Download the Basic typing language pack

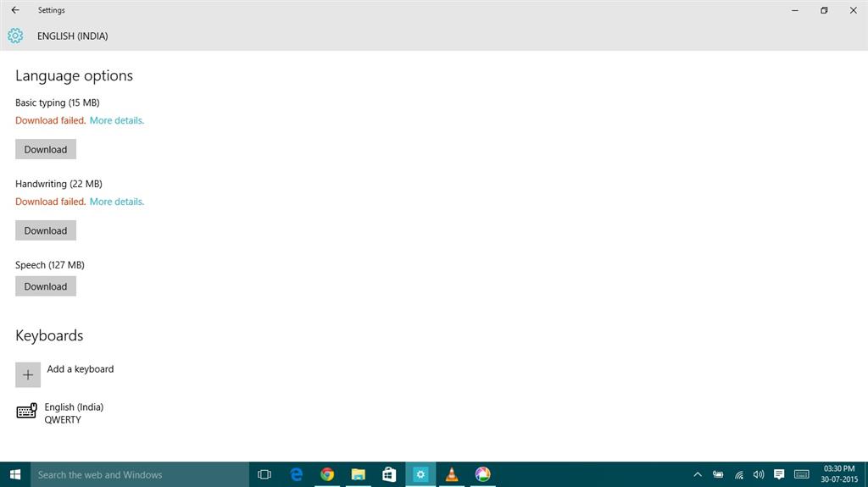tap(46, 149)
